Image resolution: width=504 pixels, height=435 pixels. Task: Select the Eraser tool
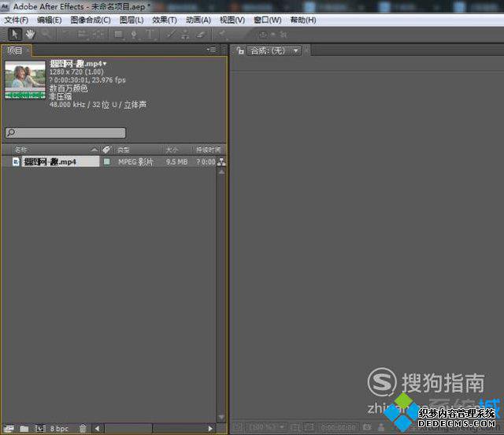pos(201,34)
